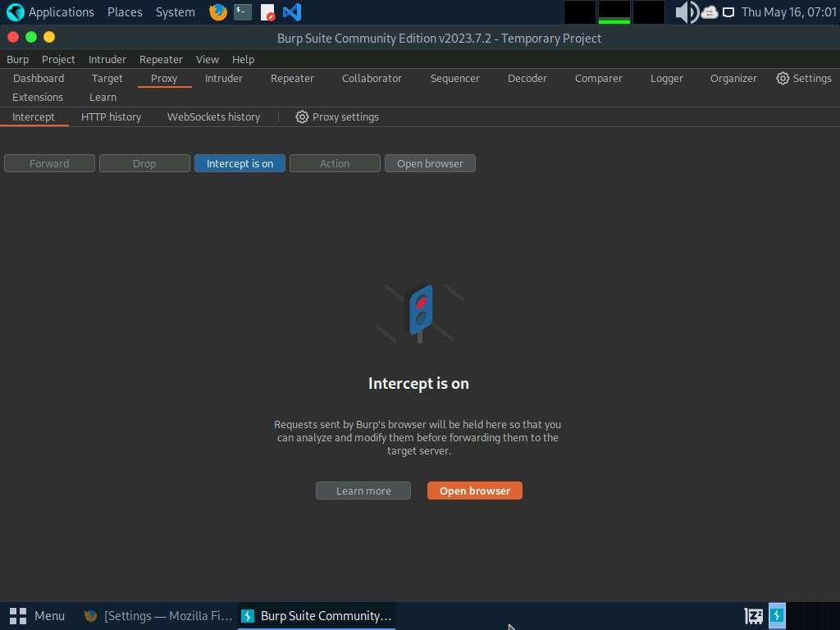Click the cloud notification tray icon
Screen dimensions: 840x630
coord(710,12)
